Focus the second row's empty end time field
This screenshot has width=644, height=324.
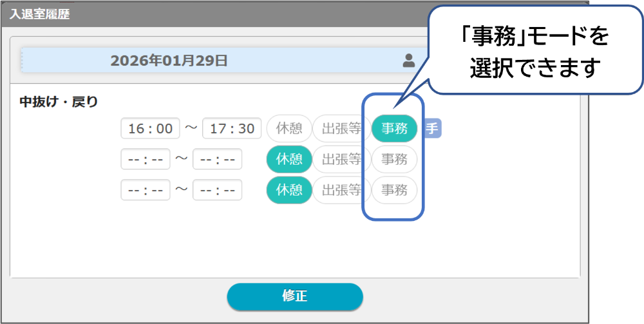point(217,159)
